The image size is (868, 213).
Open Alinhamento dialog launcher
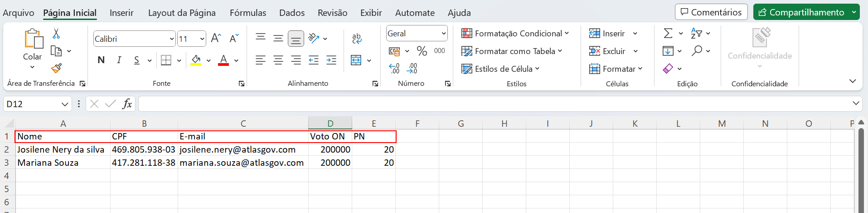(375, 84)
